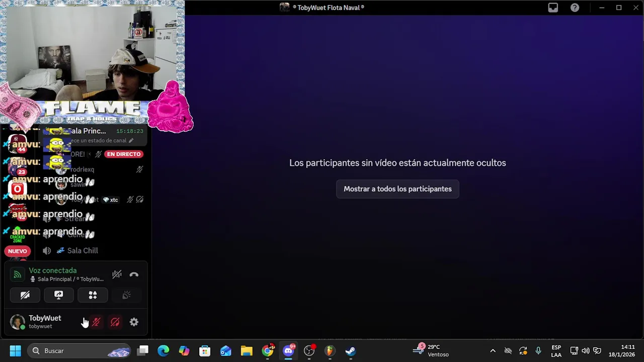Viewport: 644px width, 362px height.
Task: Expand hidden system tray icons chevron
Action: 493,351
